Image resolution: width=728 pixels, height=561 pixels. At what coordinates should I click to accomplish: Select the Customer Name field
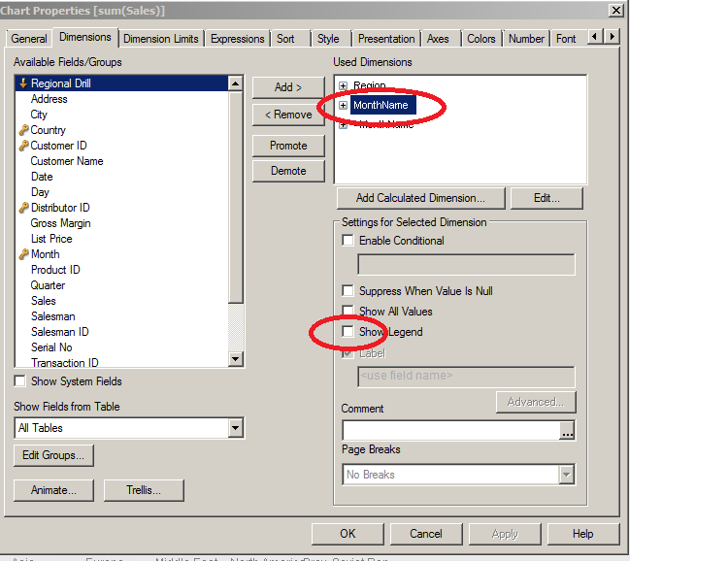67,161
